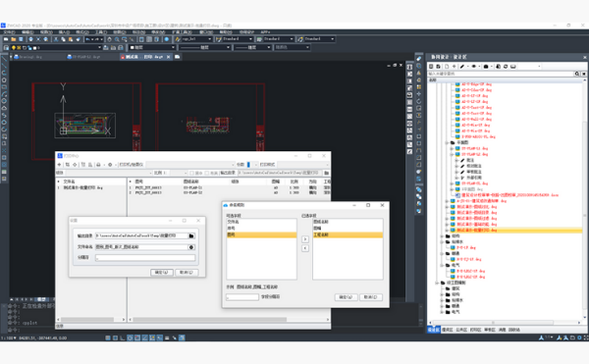Click the gear settings icon in Print Center

coord(110,165)
